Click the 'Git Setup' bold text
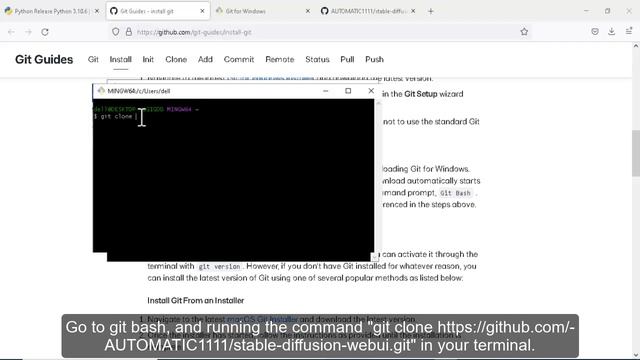 421,94
